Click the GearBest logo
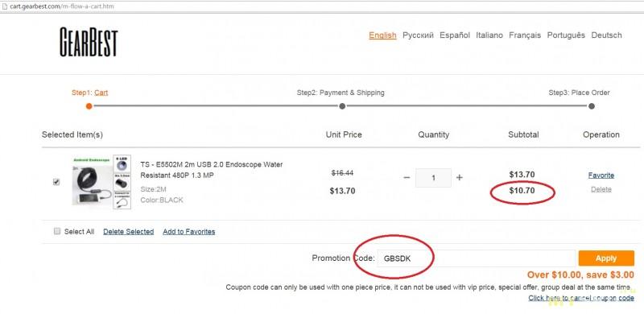Viewport: 644px width, 314px height. 89,42
